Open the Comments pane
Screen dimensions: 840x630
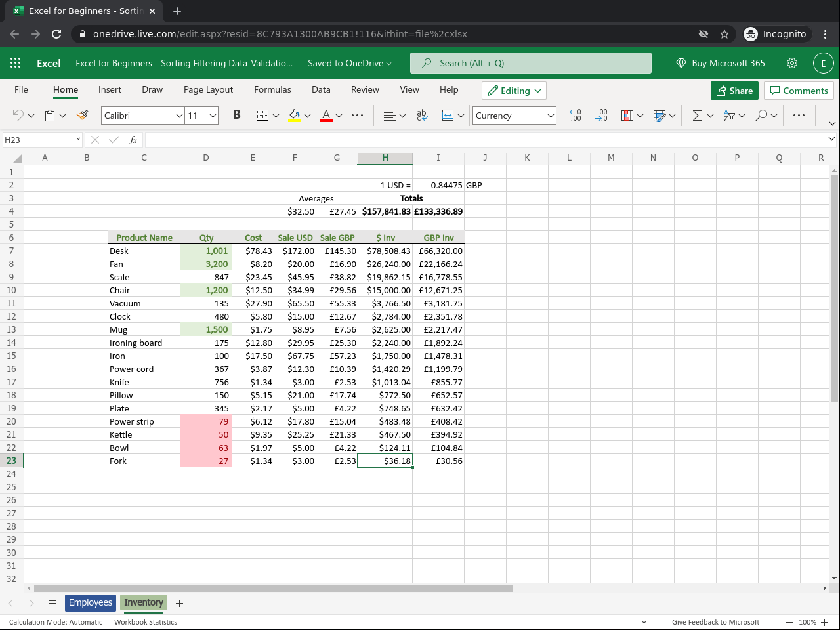799,91
